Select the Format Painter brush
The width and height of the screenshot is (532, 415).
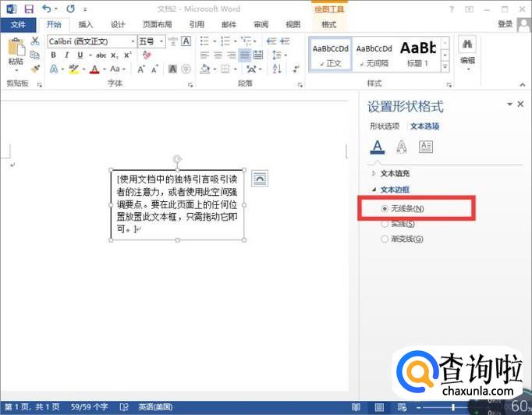pos(35,69)
